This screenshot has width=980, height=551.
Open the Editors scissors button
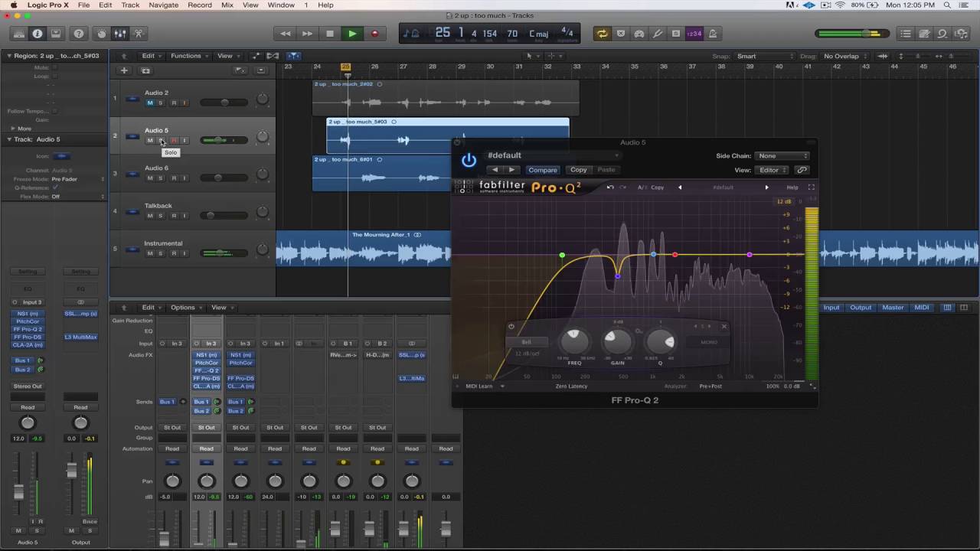pyautogui.click(x=139, y=34)
